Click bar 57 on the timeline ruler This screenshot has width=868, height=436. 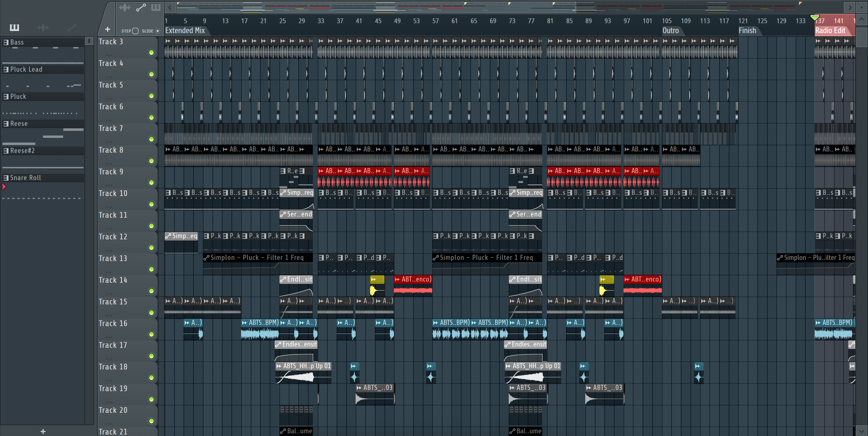[x=435, y=21]
